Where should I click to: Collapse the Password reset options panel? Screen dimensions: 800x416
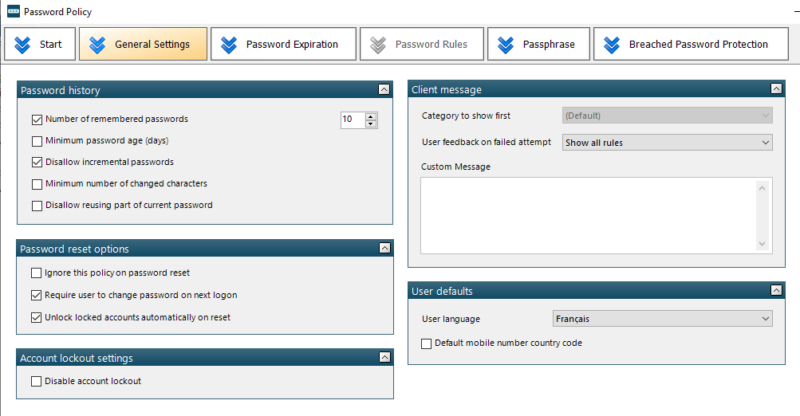[x=385, y=248]
